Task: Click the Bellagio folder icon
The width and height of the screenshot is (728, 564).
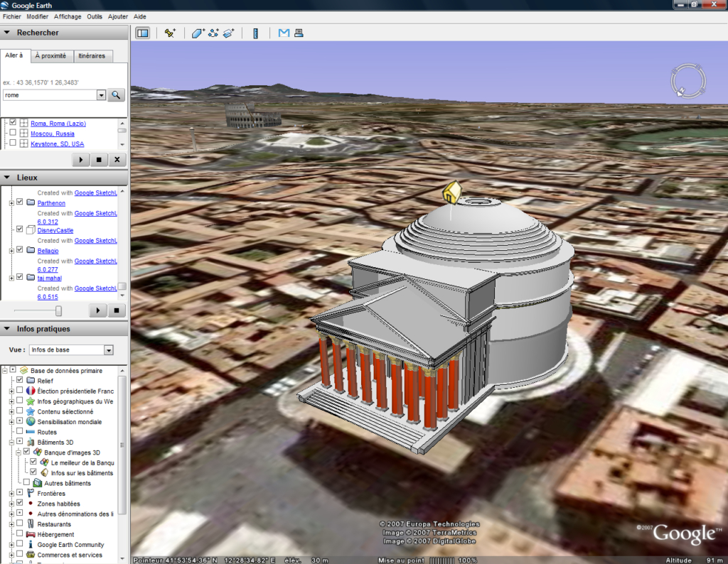Action: 31,250
